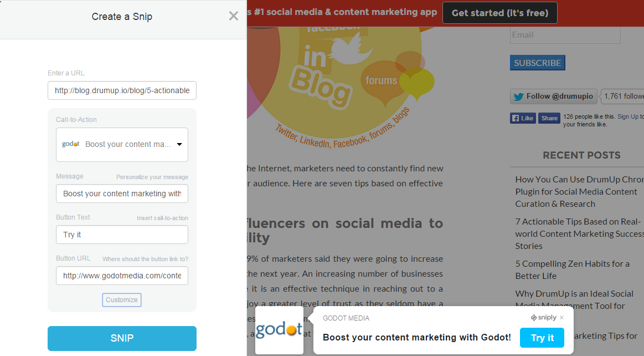Click Get started (it's free) button

tap(500, 13)
